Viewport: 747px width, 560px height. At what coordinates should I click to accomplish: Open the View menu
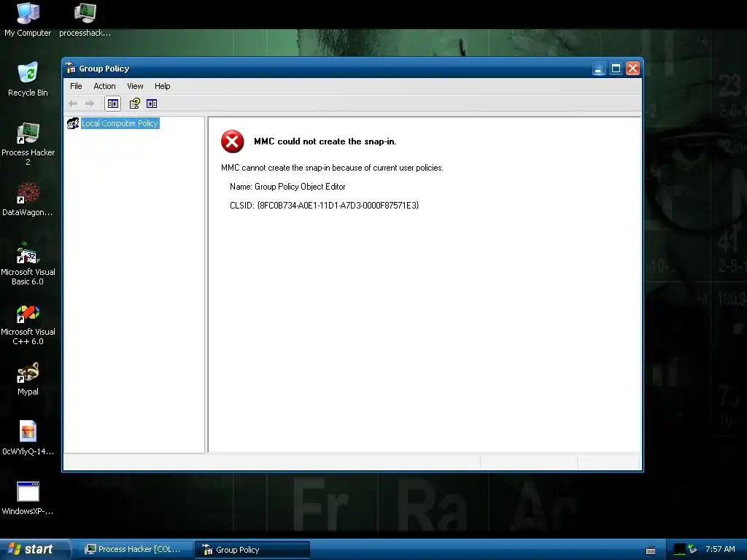pos(135,86)
